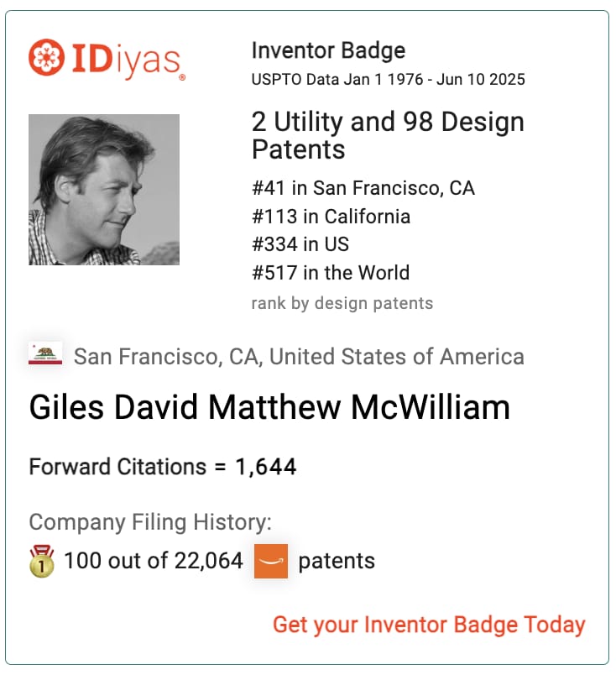Viewport: 616px width, 675px height.
Task: Click the Inventor Badge heading
Action: [x=328, y=50]
